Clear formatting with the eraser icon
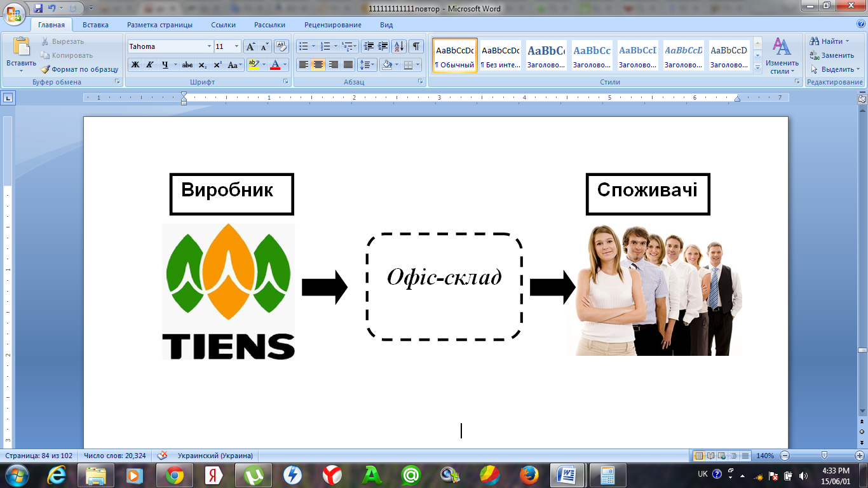Viewport: 868px width, 488px height. [281, 46]
